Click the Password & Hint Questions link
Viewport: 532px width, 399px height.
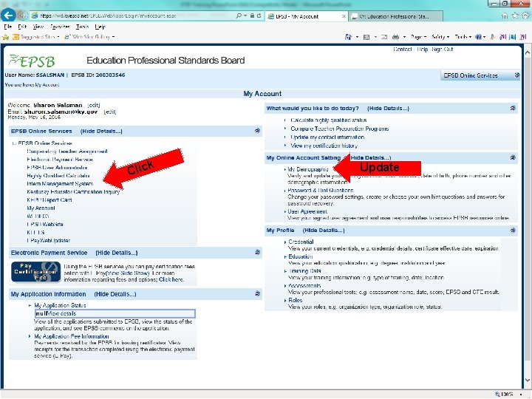tap(321, 191)
